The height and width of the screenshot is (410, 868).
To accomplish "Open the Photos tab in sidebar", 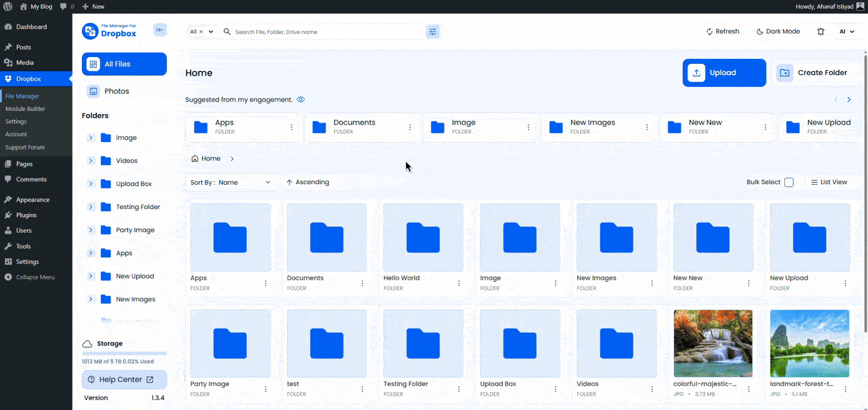I will click(x=117, y=91).
